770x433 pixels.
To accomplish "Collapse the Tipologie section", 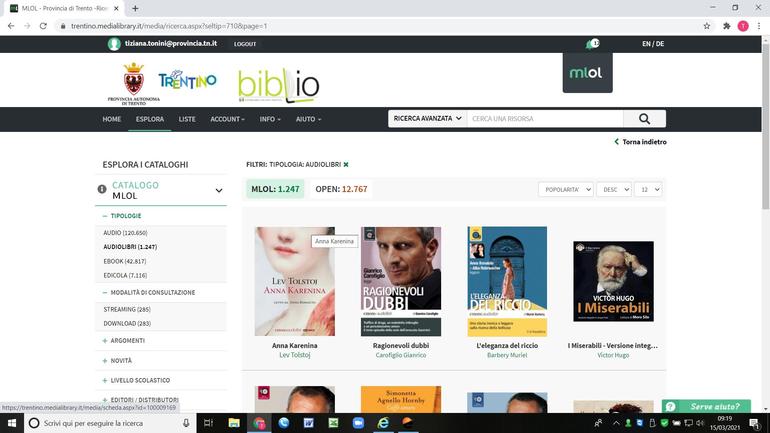I will pyautogui.click(x=122, y=216).
